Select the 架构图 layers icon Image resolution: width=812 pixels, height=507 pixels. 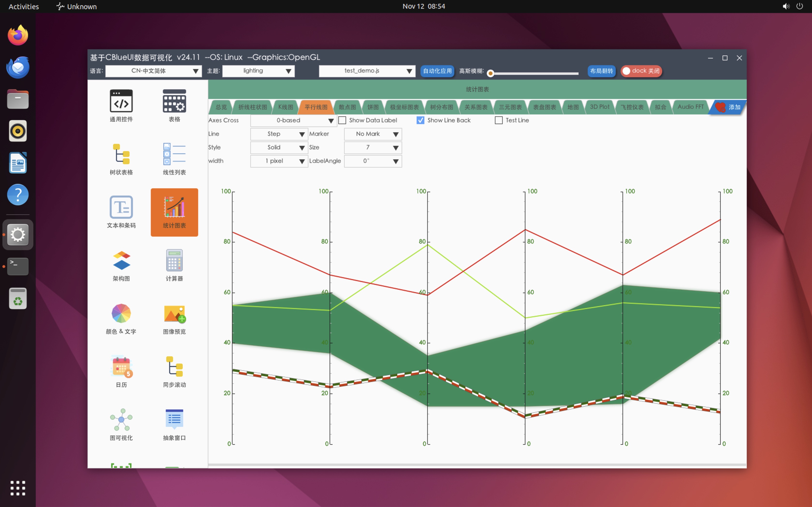tap(121, 261)
